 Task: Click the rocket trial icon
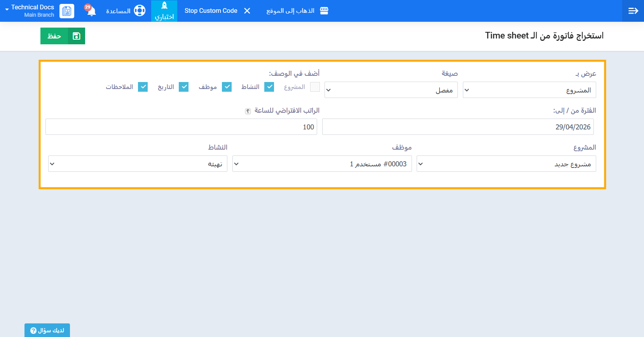point(164,6)
